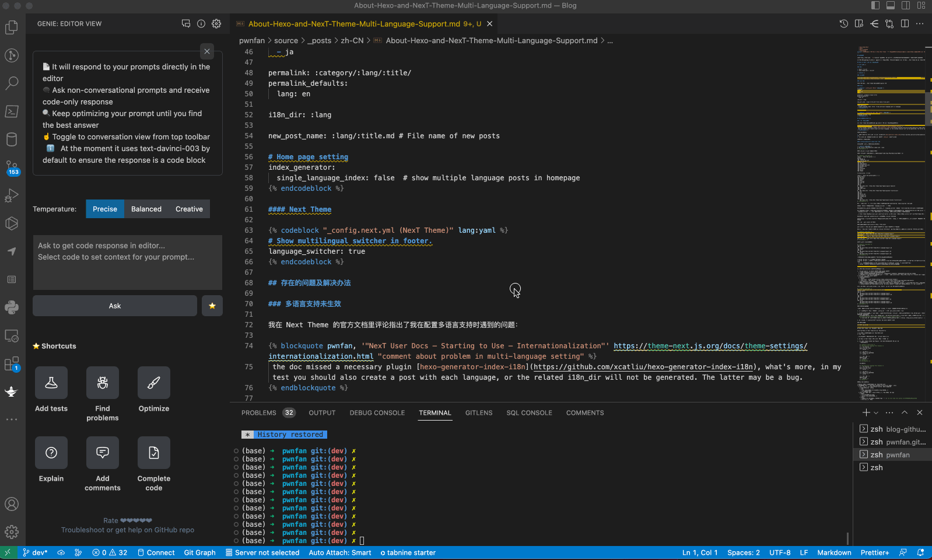Open the Markdown language mode selector
Viewport: 932px width, 560px height.
tap(834, 552)
